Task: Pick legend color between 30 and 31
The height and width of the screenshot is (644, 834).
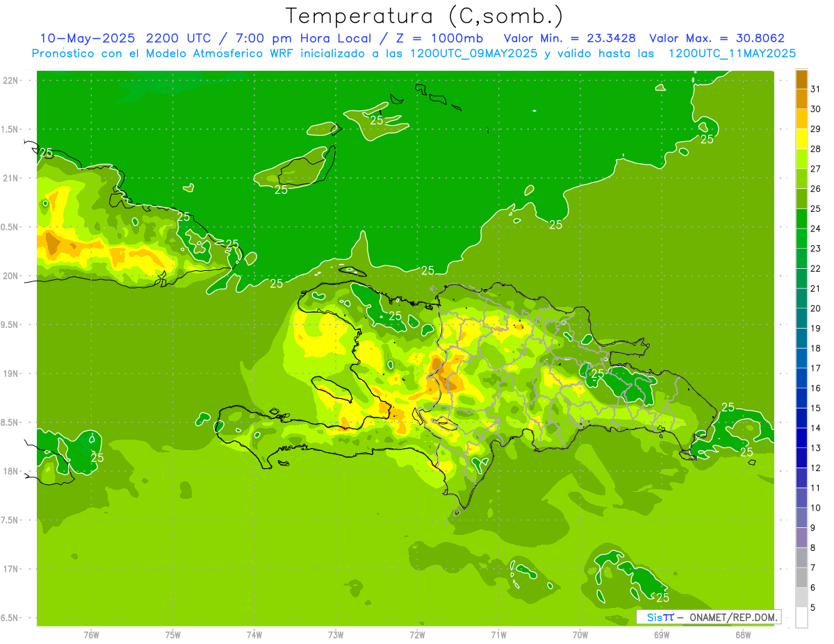Action: pos(801,99)
